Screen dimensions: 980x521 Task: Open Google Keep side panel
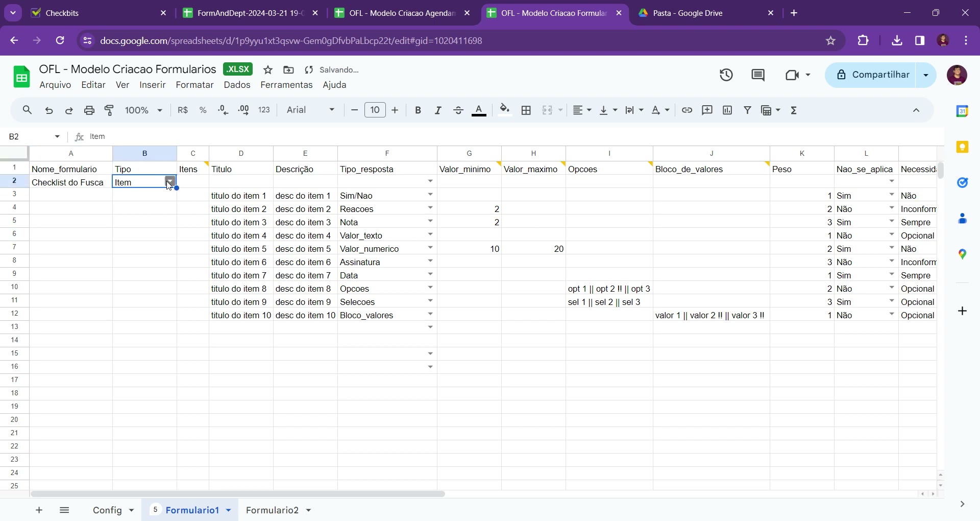coord(962,147)
